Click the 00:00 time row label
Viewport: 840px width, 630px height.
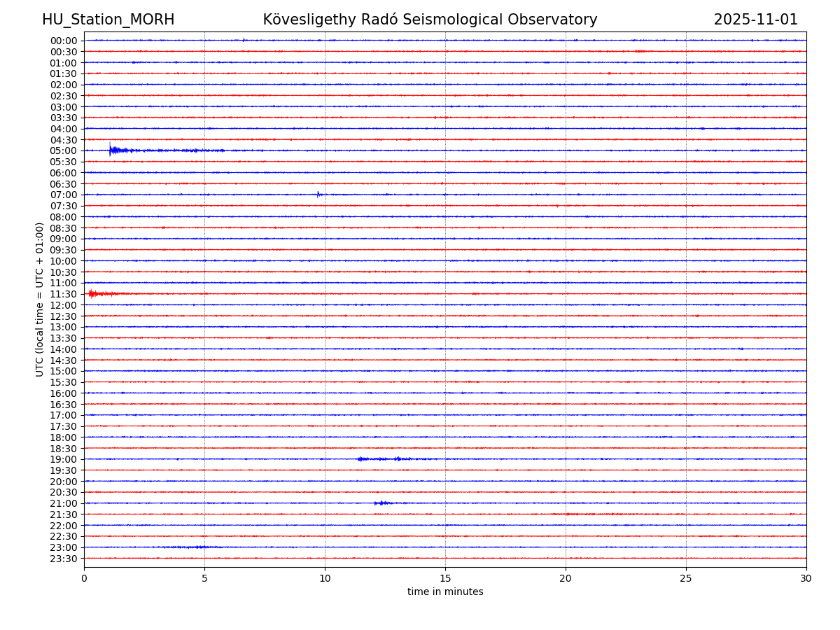(64, 41)
